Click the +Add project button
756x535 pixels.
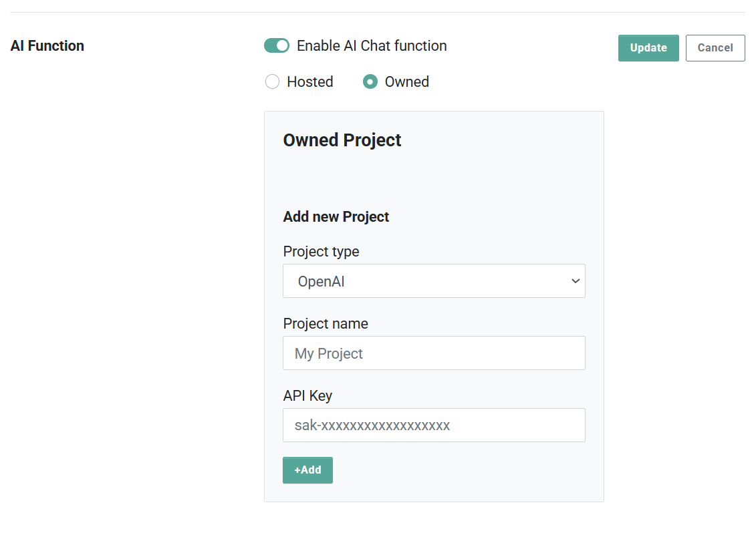tap(307, 470)
